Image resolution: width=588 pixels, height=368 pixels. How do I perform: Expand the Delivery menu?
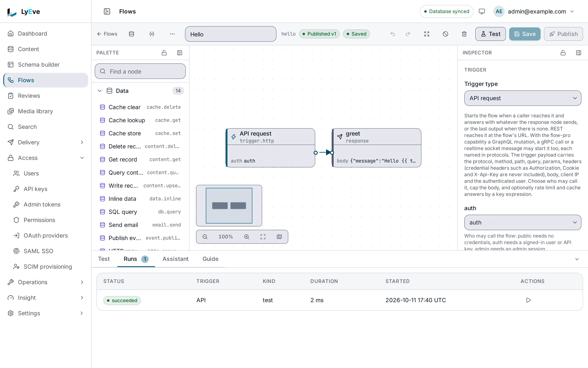(46, 142)
